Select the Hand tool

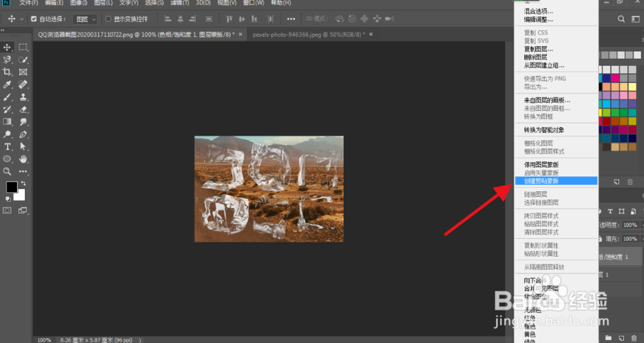23,159
